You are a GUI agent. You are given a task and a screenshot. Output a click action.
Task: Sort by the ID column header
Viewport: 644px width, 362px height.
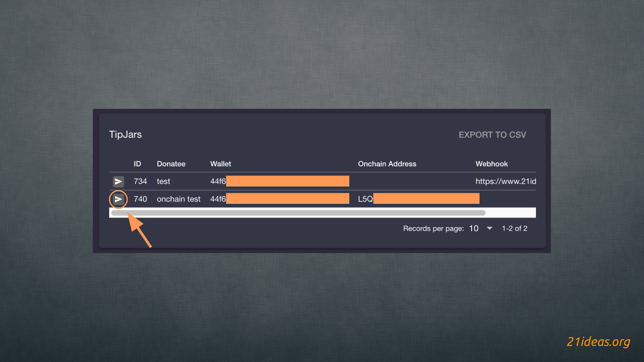(x=137, y=164)
